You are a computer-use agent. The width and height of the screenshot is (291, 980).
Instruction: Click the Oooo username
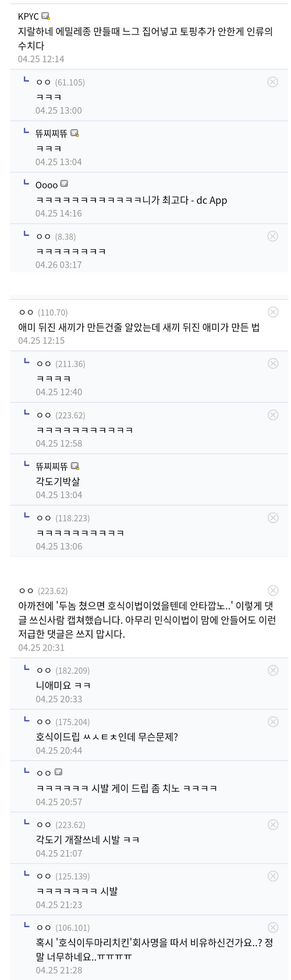47,185
